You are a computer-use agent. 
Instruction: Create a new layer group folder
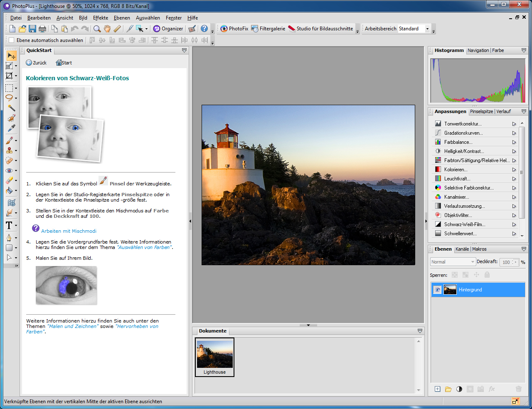click(x=448, y=389)
